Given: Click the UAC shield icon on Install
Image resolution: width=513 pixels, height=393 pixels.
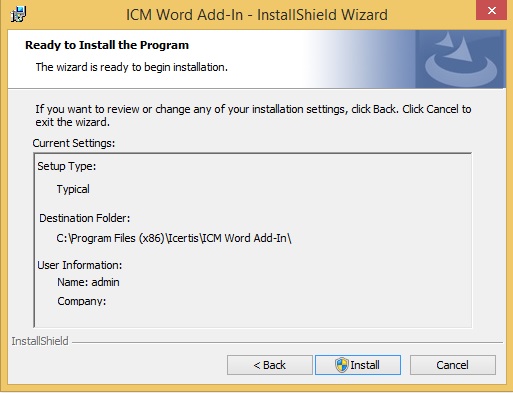Looking at the screenshot, I should [342, 365].
